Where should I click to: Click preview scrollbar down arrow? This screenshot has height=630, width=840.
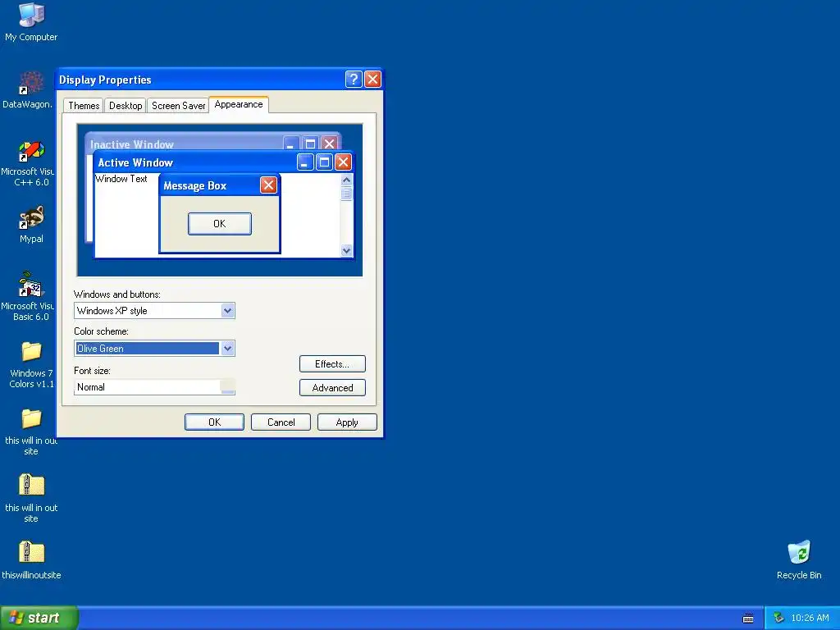347,250
